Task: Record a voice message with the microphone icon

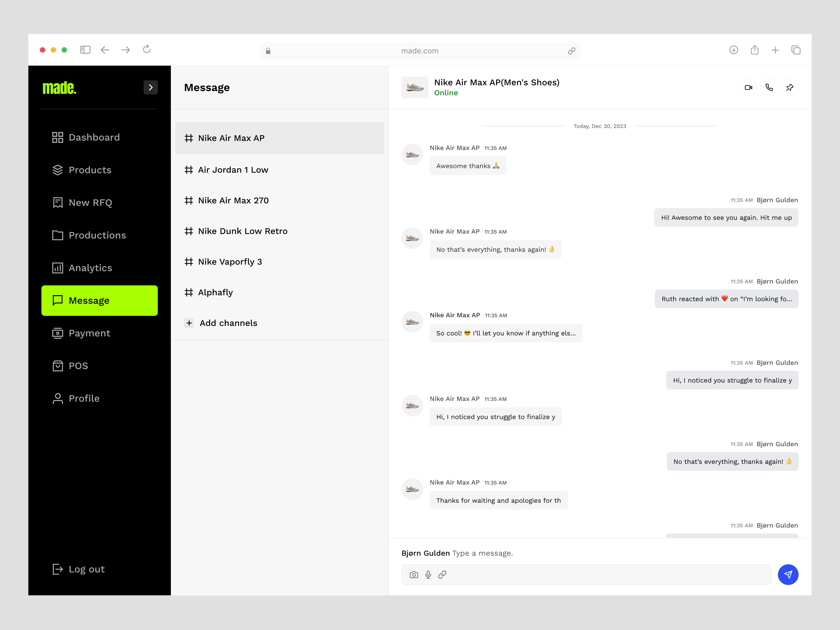Action: (x=428, y=575)
